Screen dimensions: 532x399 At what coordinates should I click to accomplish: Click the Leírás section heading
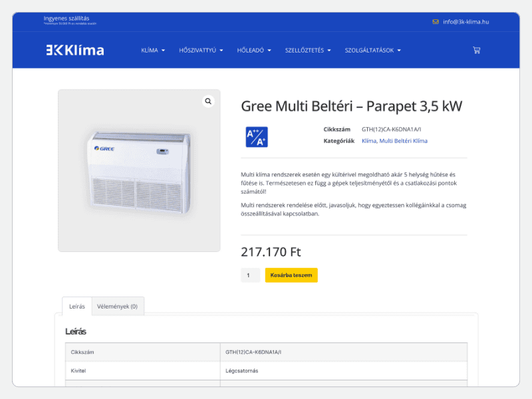(76, 331)
